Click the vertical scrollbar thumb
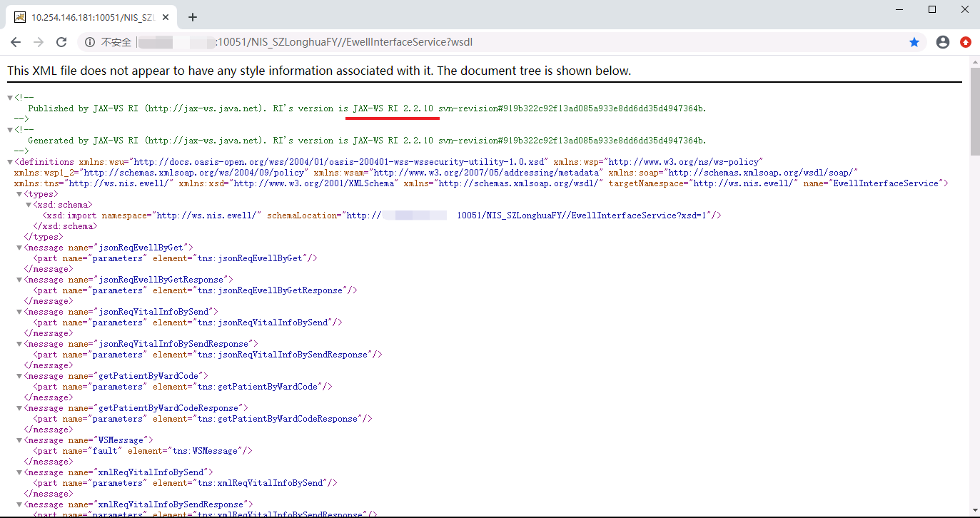 974,111
